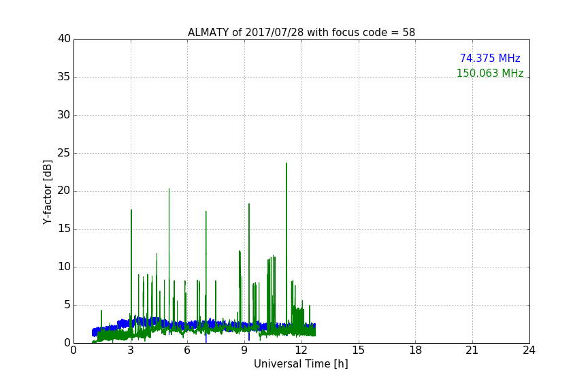Screen dimensions: 588x392
Task: Select the green 150.063 MHz legend label
Action: [x=490, y=73]
